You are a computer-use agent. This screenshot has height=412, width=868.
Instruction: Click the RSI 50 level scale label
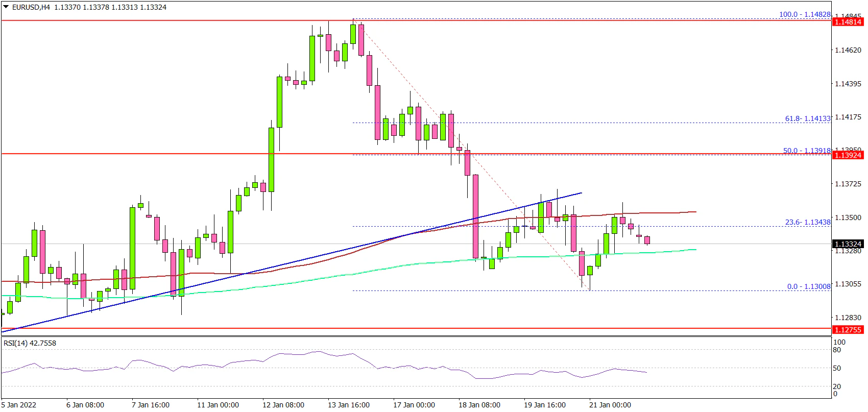[837, 368]
